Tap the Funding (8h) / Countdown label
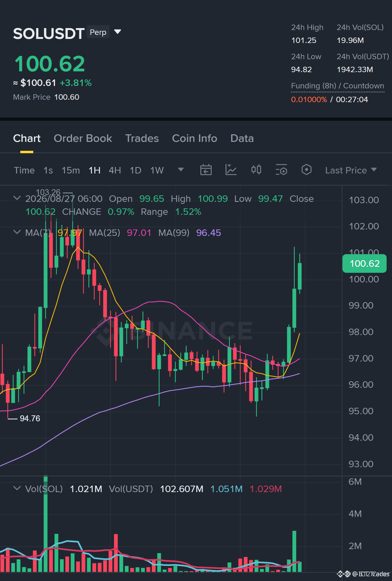The height and width of the screenshot is (581, 392). pos(337,86)
